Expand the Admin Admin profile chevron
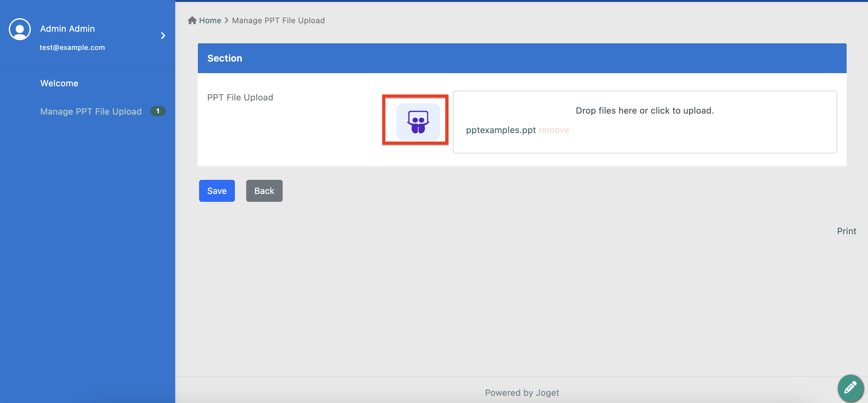Image resolution: width=868 pixels, height=403 pixels. tap(163, 36)
